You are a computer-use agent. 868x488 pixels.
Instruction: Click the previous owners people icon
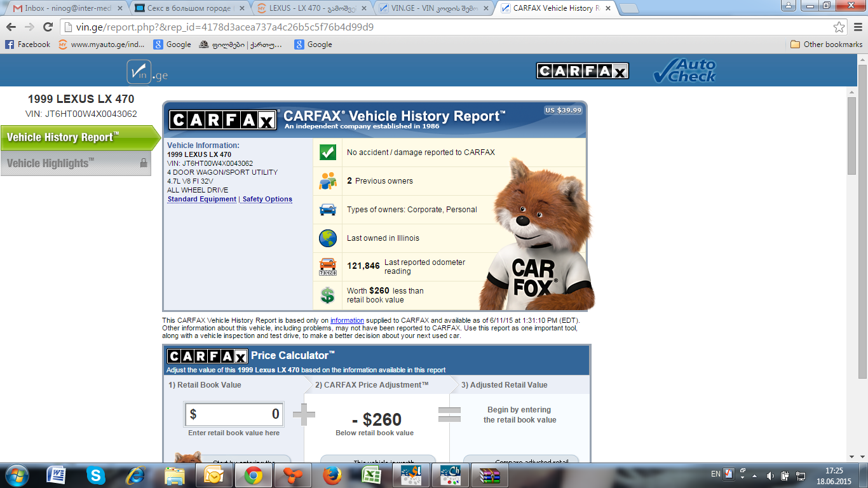click(x=327, y=181)
